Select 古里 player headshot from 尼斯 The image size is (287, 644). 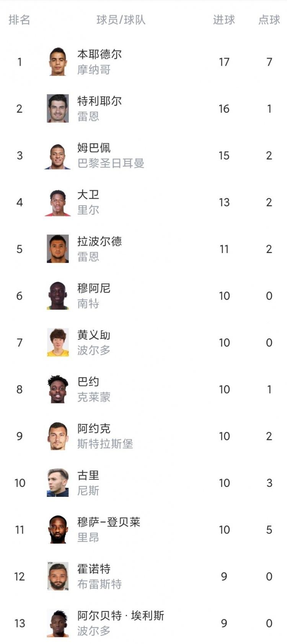click(58, 483)
